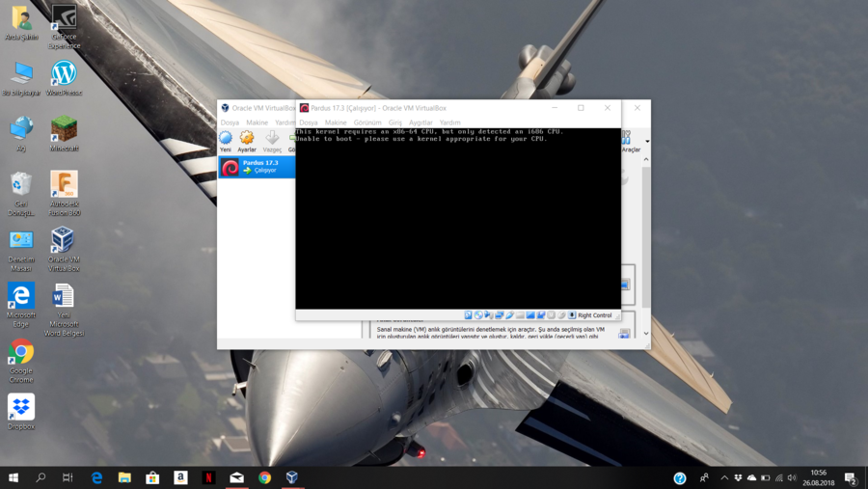The width and height of the screenshot is (868, 489).
Task: Click the optical disc indicator in VM status bar
Action: coord(478,315)
